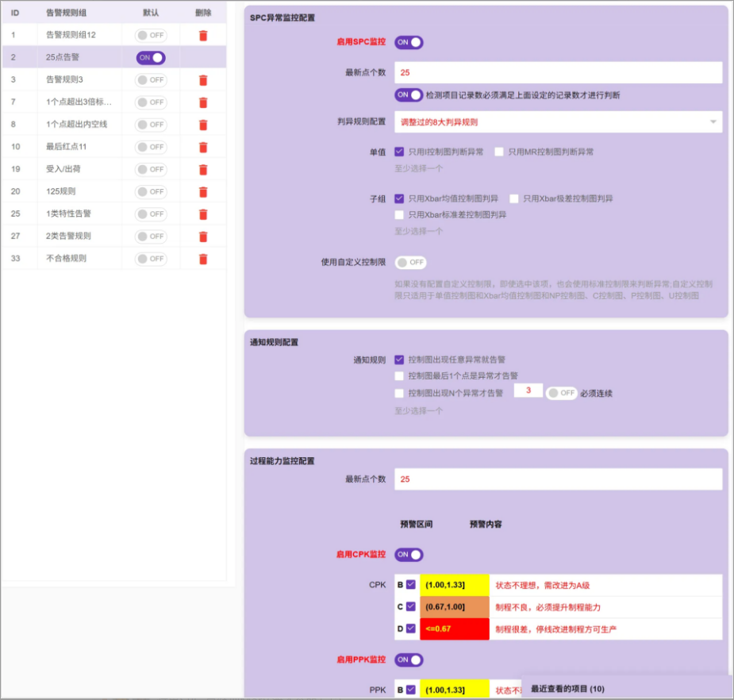The width and height of the screenshot is (734, 700).
Task: Delete the 告警规则3 row with trash icon
Action: (x=203, y=80)
